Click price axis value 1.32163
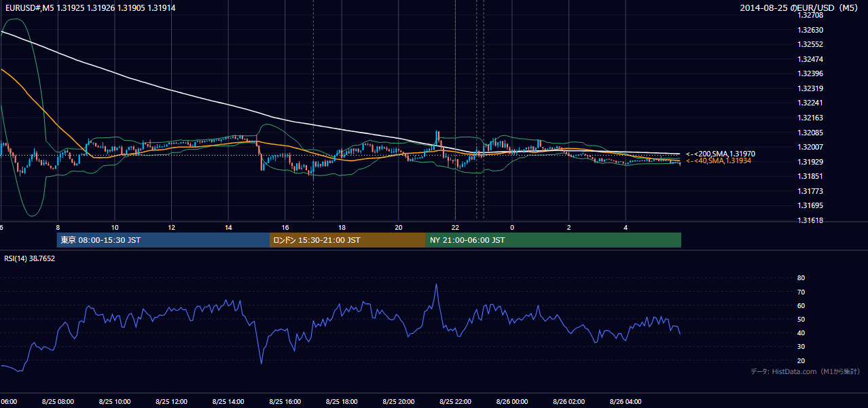Viewport: 868px width, 408px height. [x=810, y=118]
